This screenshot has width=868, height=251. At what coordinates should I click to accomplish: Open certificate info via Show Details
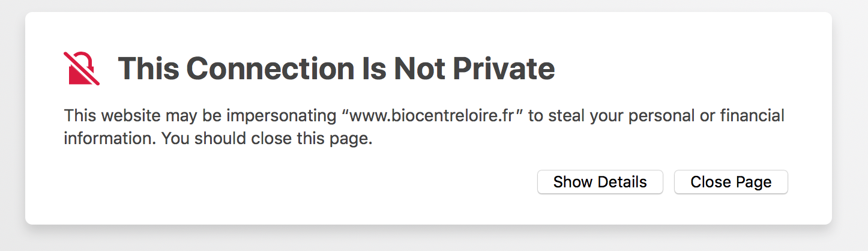(x=600, y=182)
